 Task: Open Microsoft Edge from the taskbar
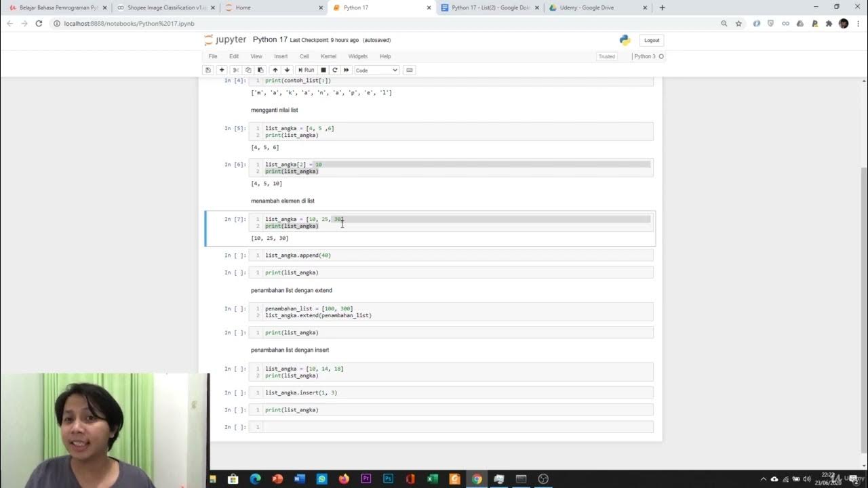point(255,479)
